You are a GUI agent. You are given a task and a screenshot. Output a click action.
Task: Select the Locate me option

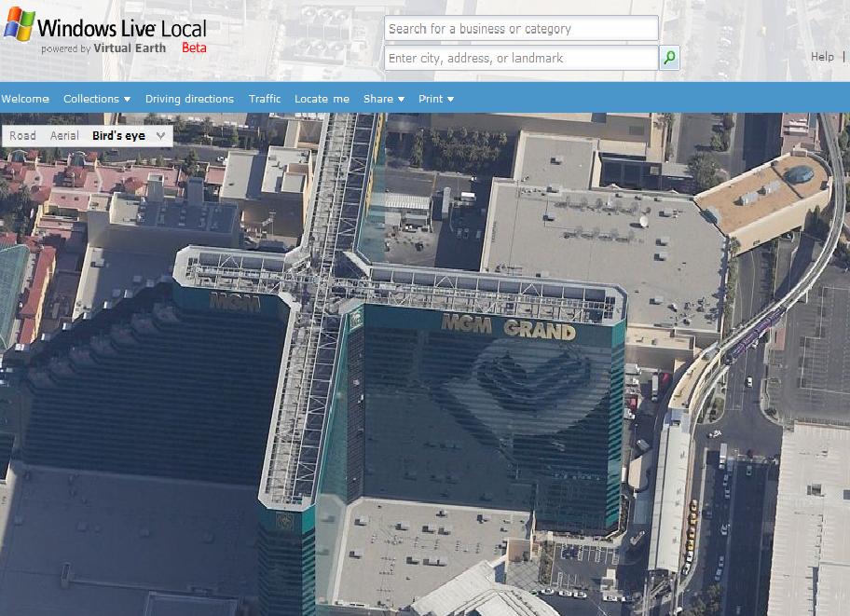pos(322,99)
